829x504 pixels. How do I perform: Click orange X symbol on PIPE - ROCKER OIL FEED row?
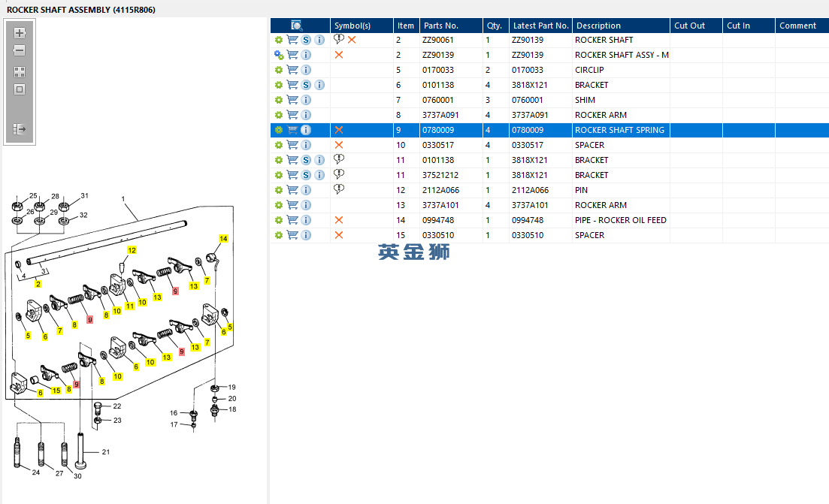[x=339, y=220]
